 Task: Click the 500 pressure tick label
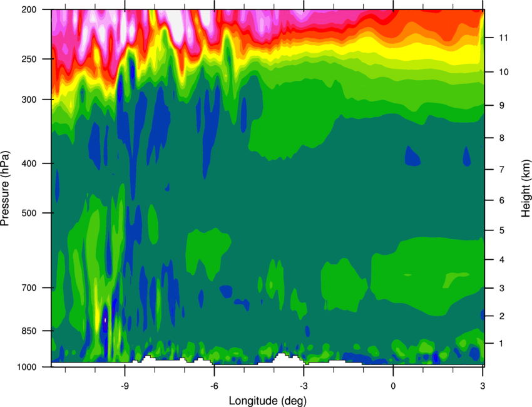pos(29,213)
